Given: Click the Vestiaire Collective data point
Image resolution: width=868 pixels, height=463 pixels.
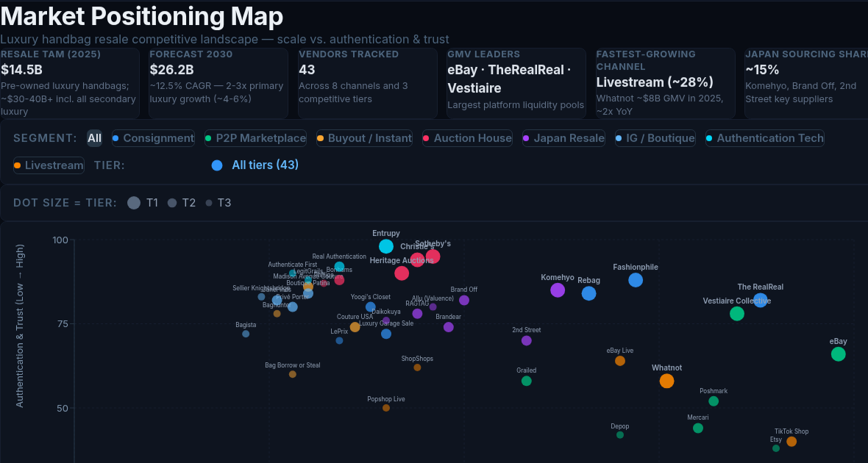Looking at the screenshot, I should click(x=737, y=314).
